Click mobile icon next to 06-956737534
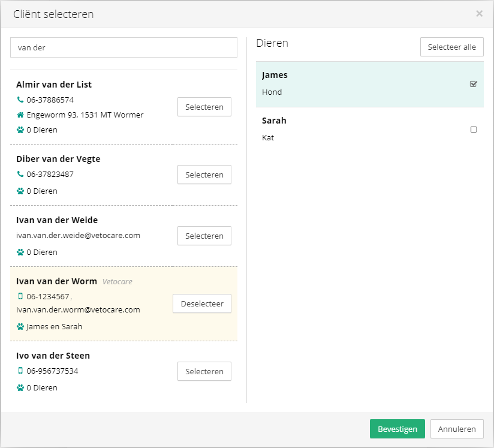 [x=20, y=371]
